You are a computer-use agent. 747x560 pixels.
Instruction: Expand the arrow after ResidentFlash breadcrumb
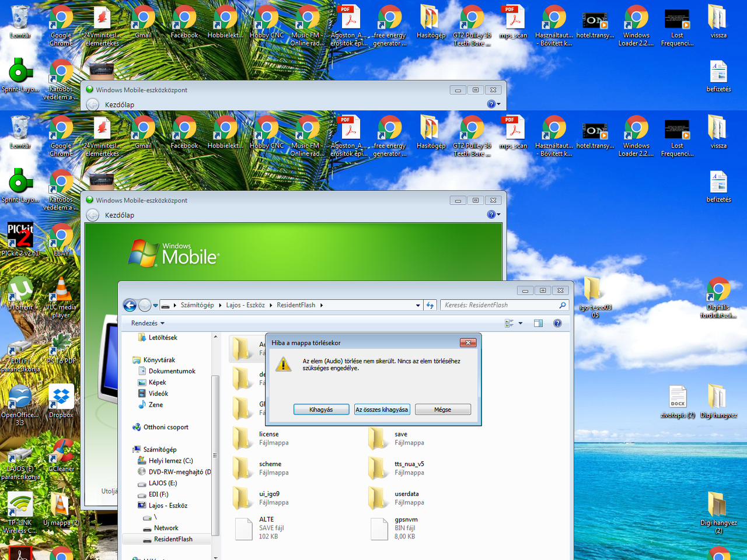[x=321, y=305]
